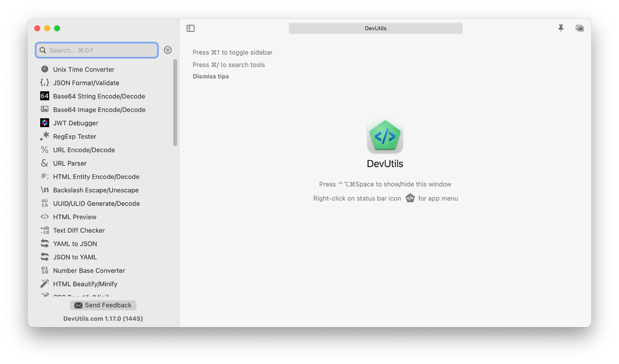Toggle the sidebar with the panel icon
Viewport: 619px width, 364px height.
click(190, 28)
